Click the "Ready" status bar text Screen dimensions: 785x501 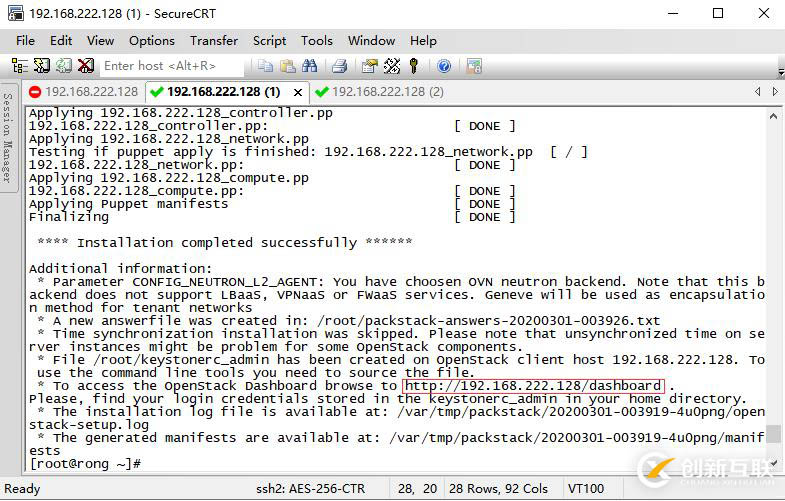22,488
